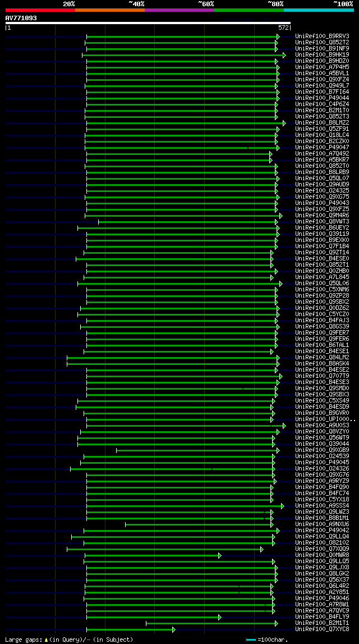Select the query name AV771093

click(21, 18)
